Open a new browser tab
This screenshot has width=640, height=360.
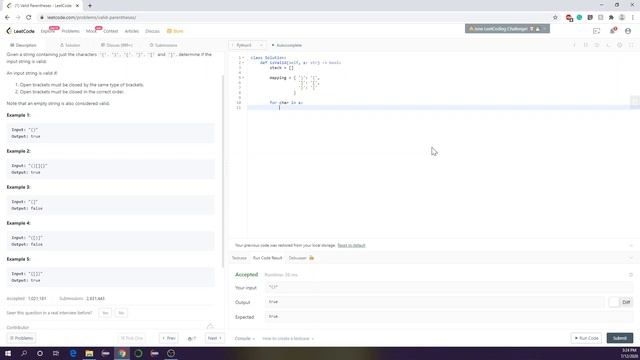(x=90, y=6)
